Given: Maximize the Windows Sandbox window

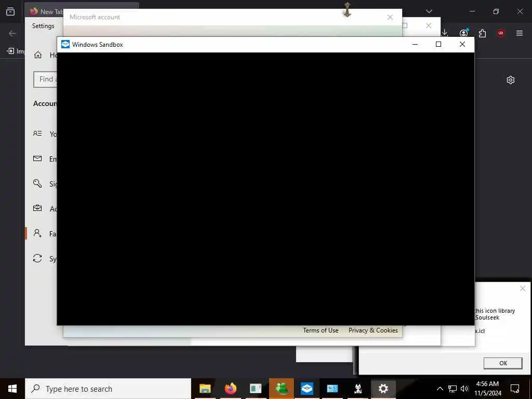Looking at the screenshot, I should click(438, 45).
